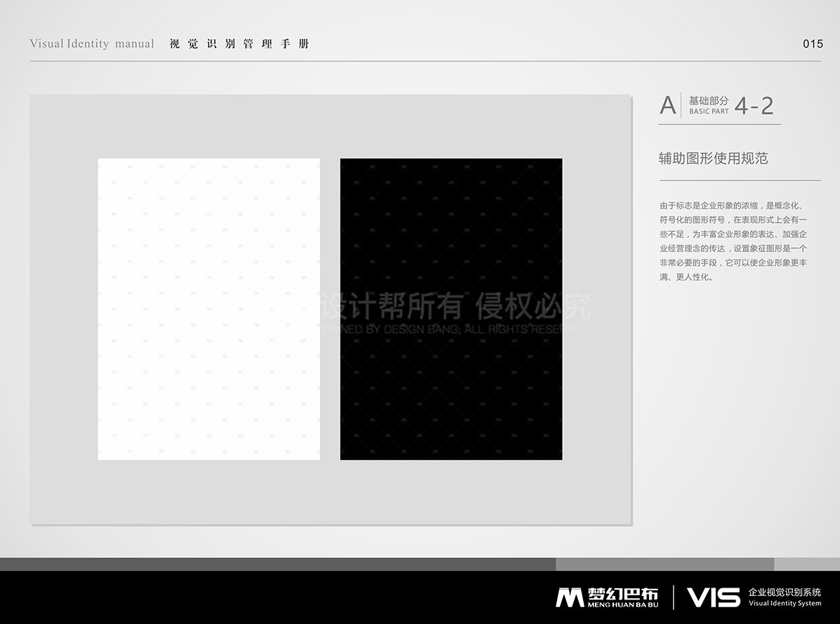The image size is (840, 624).
Task: Select the '企业视觉识别系统' footer text
Action: [x=785, y=592]
